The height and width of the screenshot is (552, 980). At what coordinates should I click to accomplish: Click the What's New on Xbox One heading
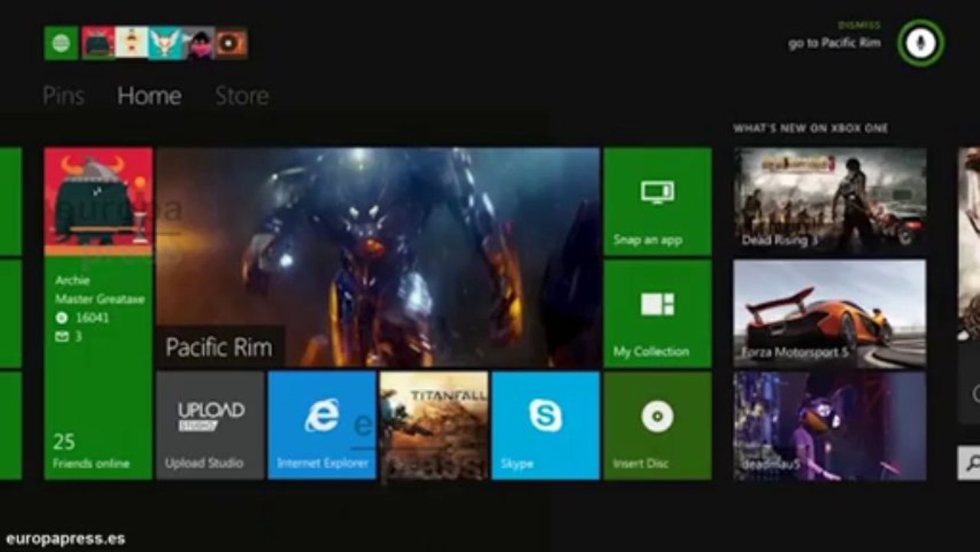[x=811, y=128]
